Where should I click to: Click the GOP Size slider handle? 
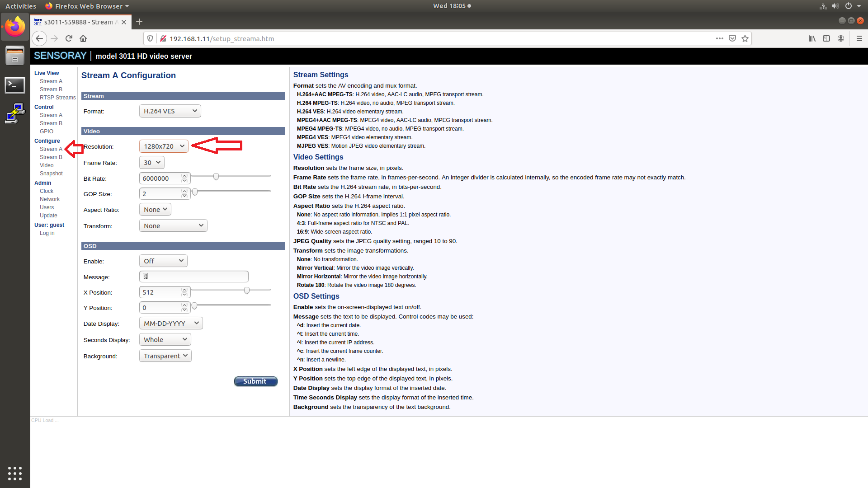pos(195,192)
